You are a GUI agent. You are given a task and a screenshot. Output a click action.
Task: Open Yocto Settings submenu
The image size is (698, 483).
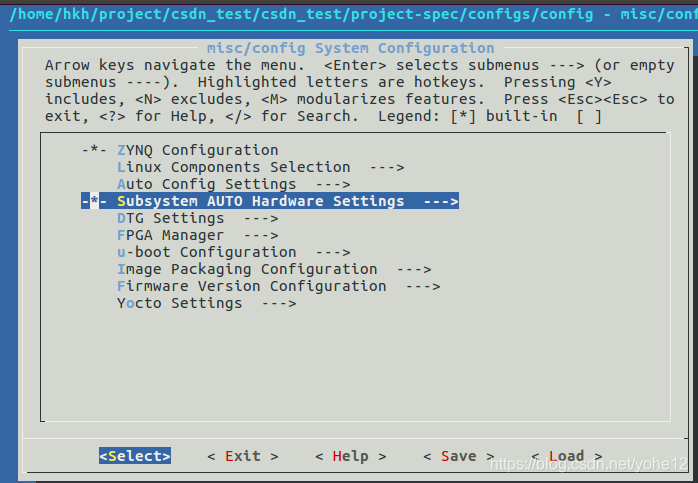pyautogui.click(x=207, y=303)
